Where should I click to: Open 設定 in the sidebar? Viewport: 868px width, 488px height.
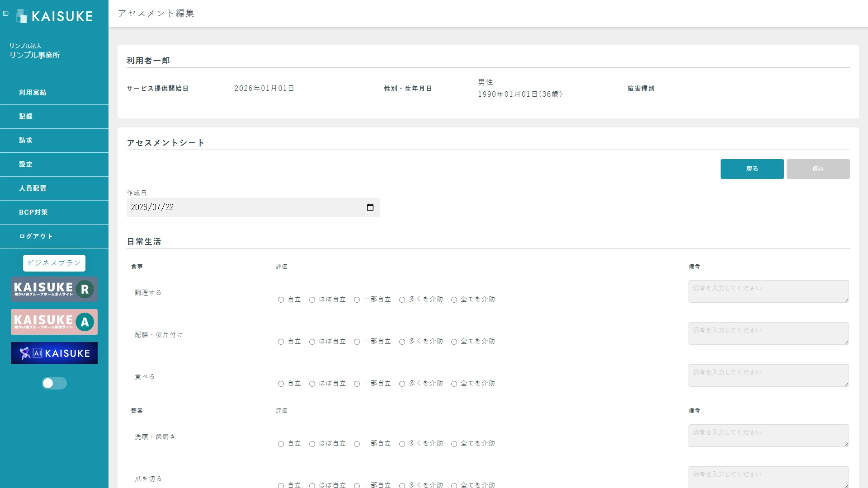(54, 164)
